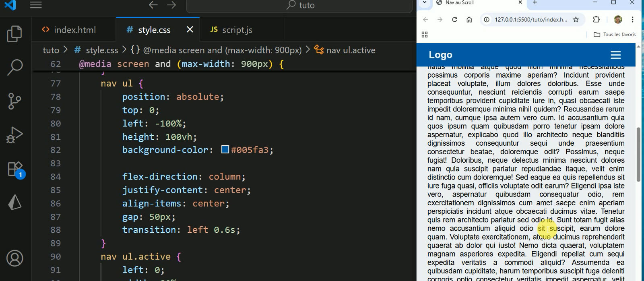Click the browser page vertical scrollbar thumb
Image resolution: width=644 pixels, height=281 pixels.
click(638, 154)
